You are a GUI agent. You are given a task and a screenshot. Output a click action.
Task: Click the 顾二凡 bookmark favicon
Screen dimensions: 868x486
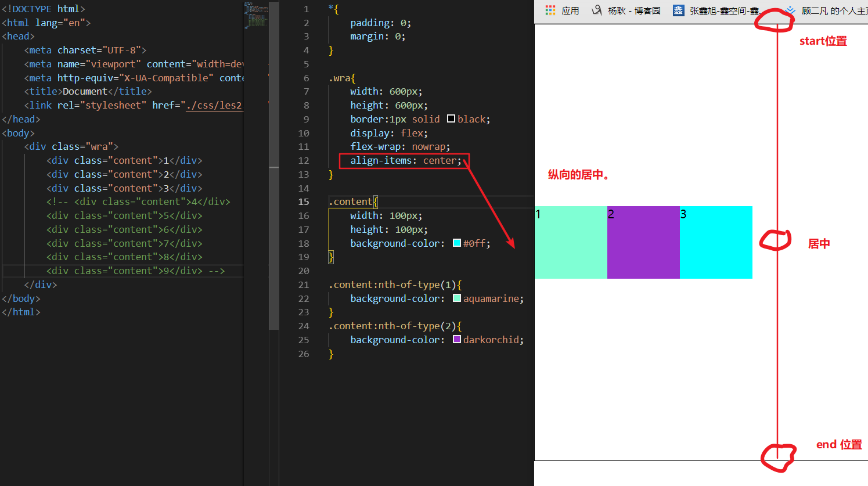[x=790, y=10]
